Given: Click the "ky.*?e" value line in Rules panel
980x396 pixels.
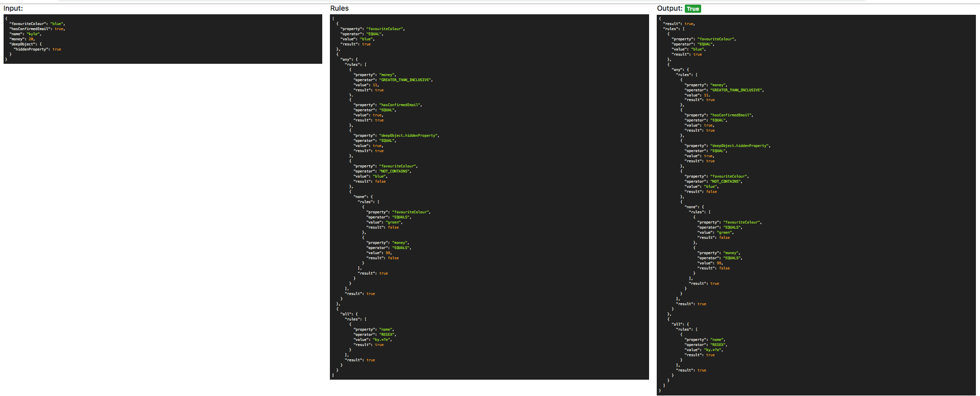Looking at the screenshot, I should click(373, 340).
